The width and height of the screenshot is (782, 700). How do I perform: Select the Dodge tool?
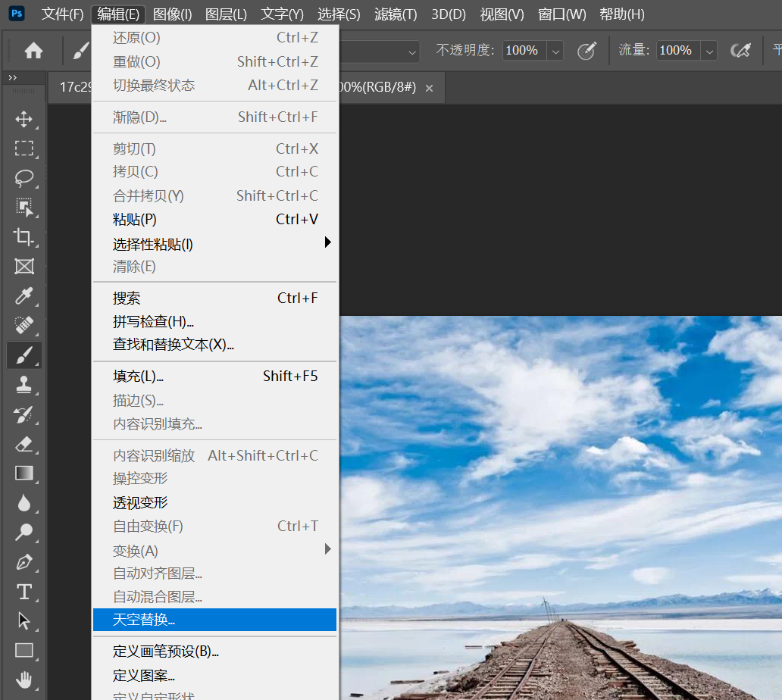tap(24, 533)
